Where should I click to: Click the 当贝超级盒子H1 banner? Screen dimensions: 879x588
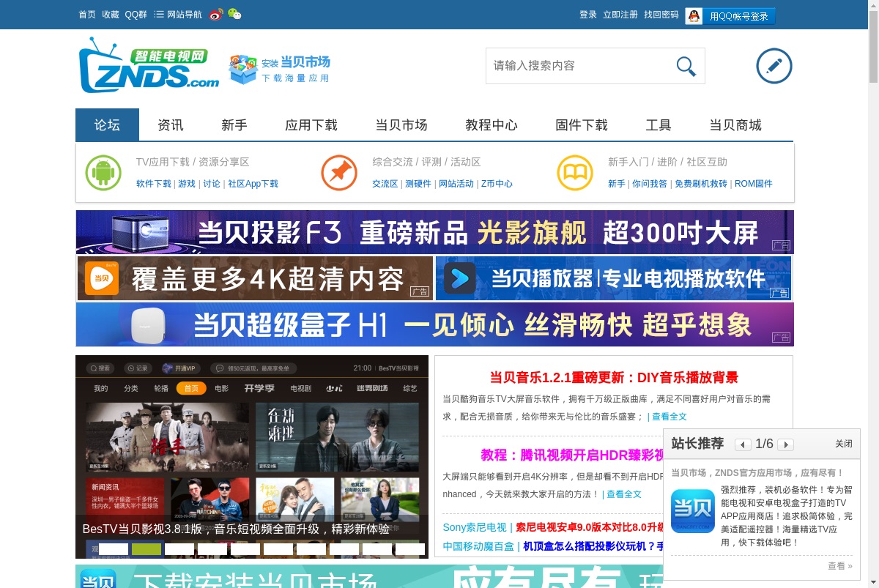[434, 324]
